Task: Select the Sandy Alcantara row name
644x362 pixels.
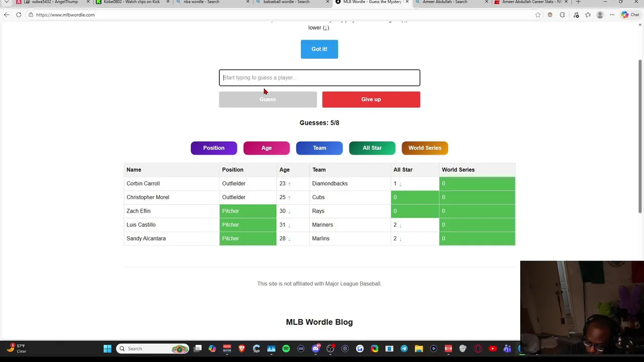Action: (146, 238)
